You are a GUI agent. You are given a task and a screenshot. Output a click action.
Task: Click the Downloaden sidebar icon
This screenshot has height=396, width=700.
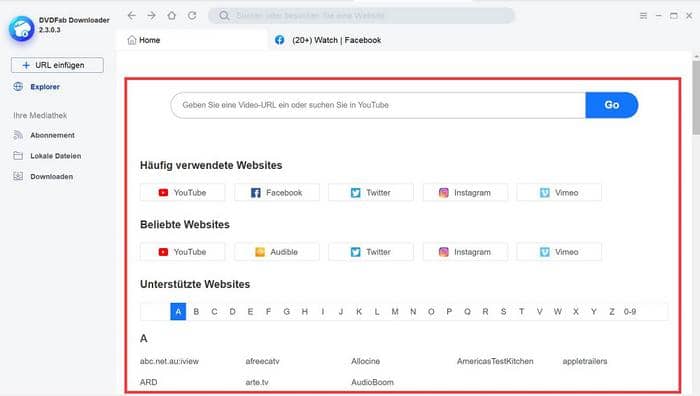coord(18,176)
